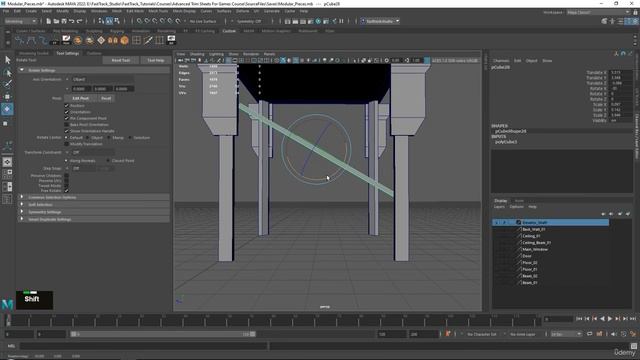Collapse the Rotate Settings section
This screenshot has height=360, width=640.
tap(22, 70)
